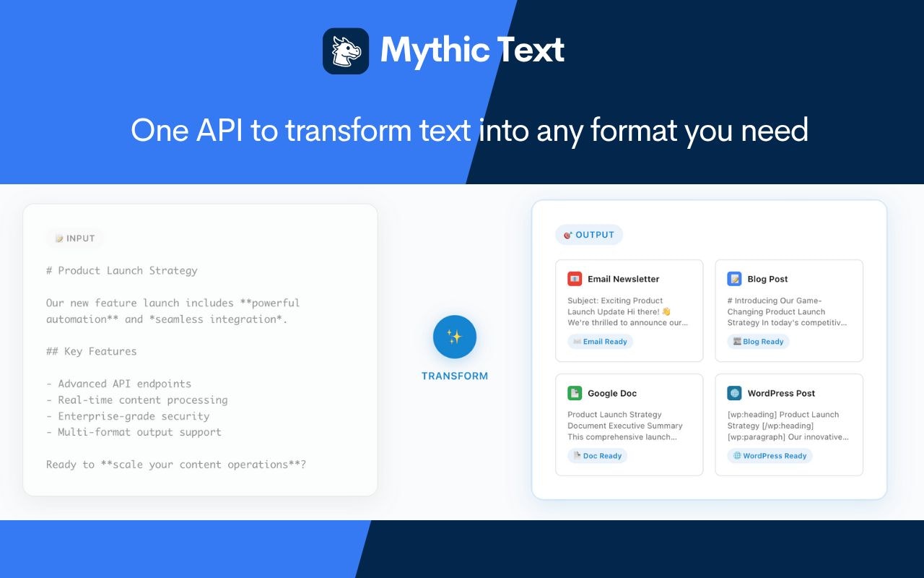The width and height of the screenshot is (924, 578).
Task: Open the Blog Post card title
Action: click(x=768, y=279)
